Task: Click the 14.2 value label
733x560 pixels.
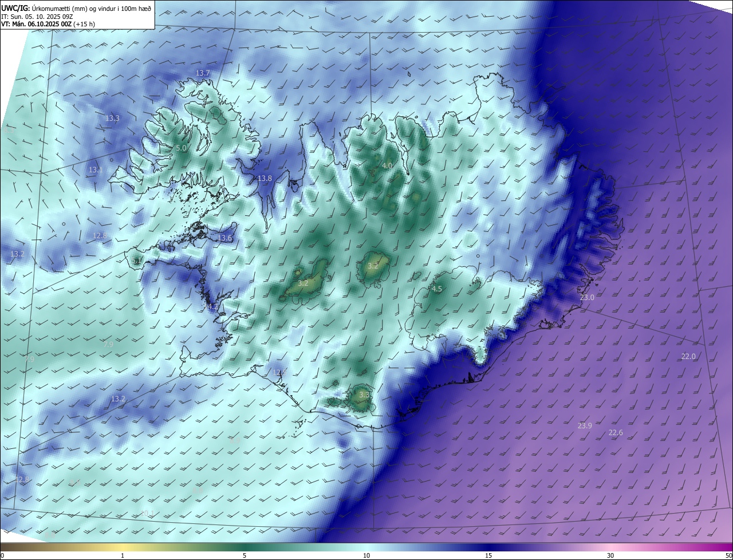Action: tap(211, 307)
